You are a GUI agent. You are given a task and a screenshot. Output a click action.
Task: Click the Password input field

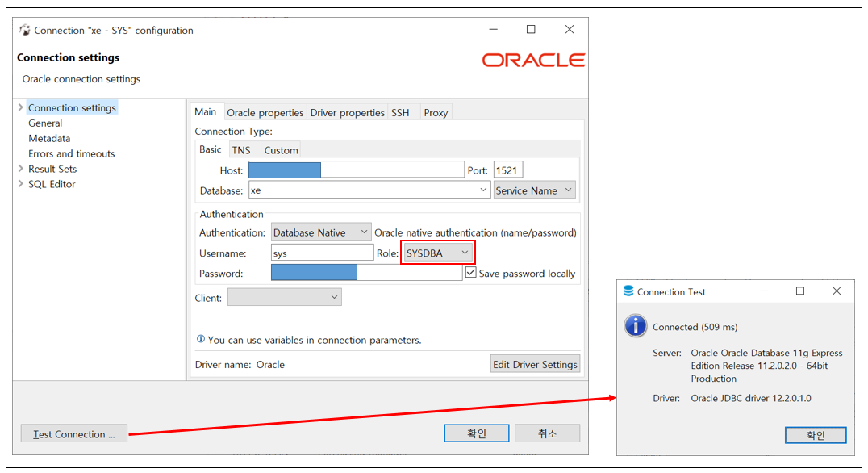coord(366,272)
